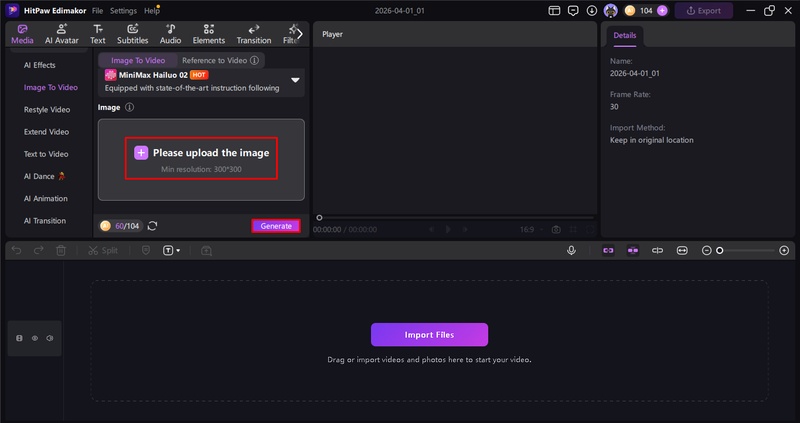Expand more tabs with right chevron
Viewport: 800px width, 423px height.
[298, 33]
